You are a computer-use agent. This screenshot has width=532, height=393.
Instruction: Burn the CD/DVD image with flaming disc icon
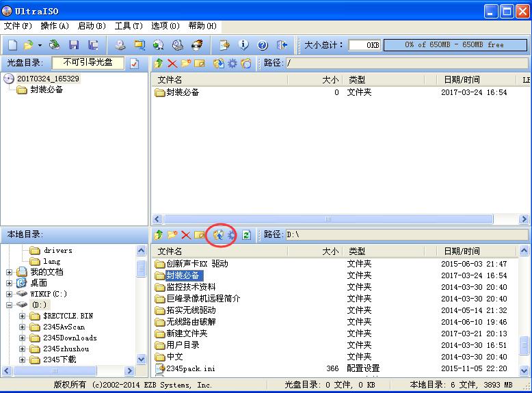tap(197, 44)
